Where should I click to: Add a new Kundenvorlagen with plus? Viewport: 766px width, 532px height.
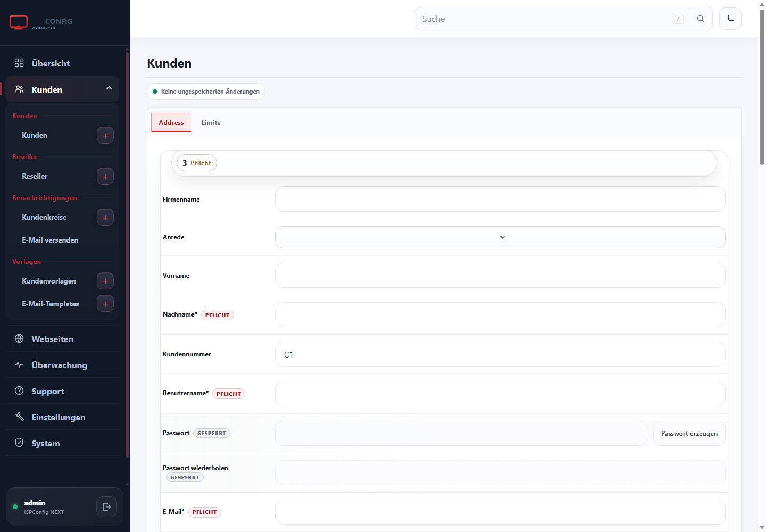click(105, 281)
